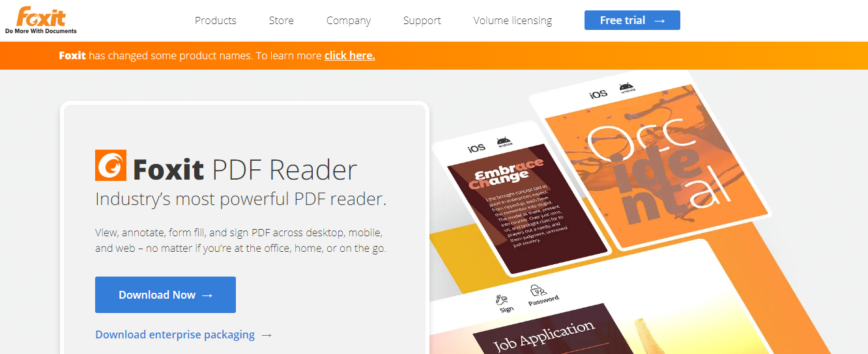Click the Foxit logo in header
Image resolution: width=868 pixels, height=354 pixels.
coord(41,20)
